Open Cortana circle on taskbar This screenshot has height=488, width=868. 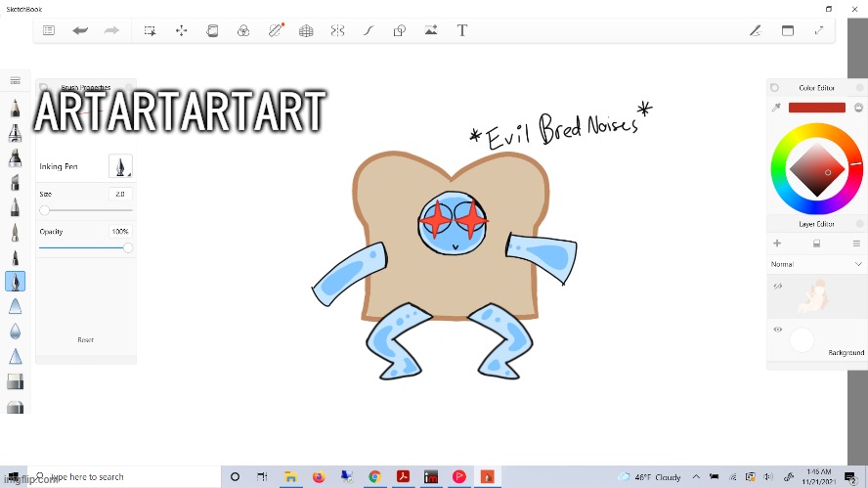(235, 477)
